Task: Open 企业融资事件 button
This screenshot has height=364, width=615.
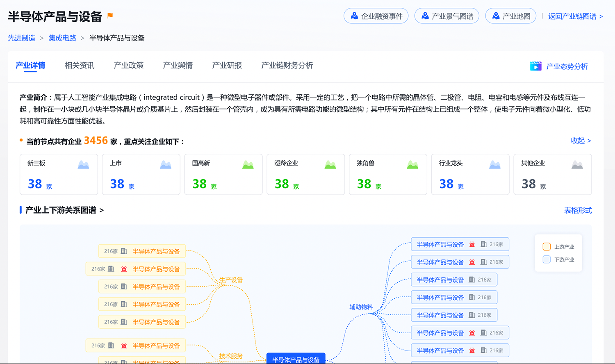Action: pos(376,16)
